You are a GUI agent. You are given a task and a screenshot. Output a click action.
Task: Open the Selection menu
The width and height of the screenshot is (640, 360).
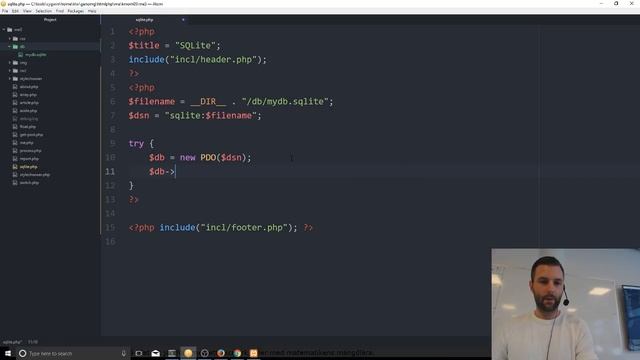(x=43, y=11)
